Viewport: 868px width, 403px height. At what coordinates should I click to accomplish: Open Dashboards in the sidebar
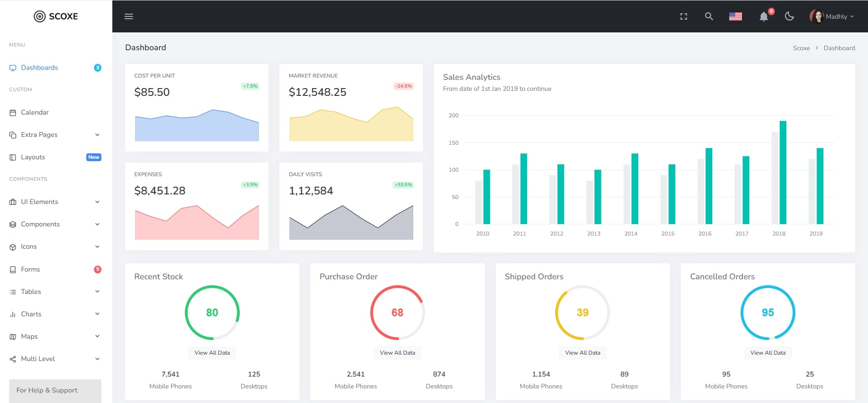pos(39,68)
